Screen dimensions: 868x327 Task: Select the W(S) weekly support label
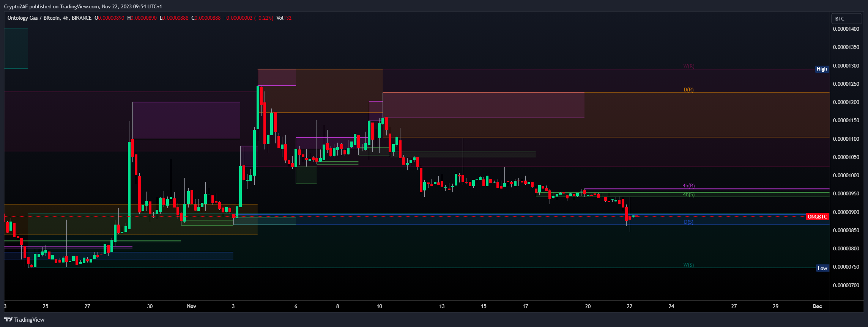[688, 265]
